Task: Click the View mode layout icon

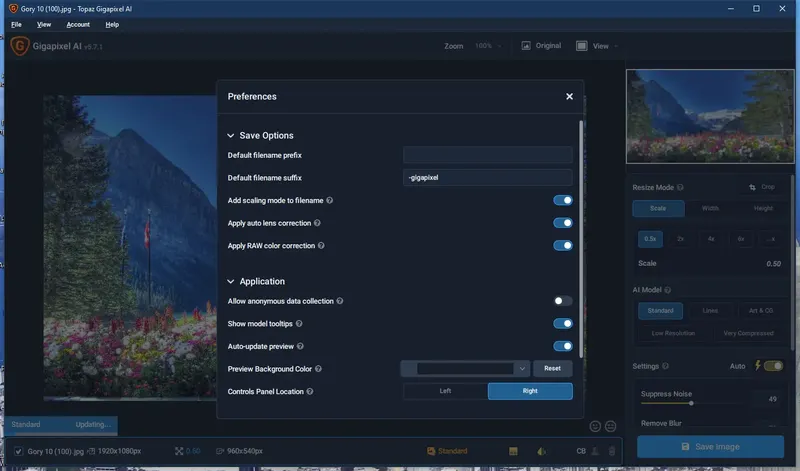Action: tap(582, 46)
